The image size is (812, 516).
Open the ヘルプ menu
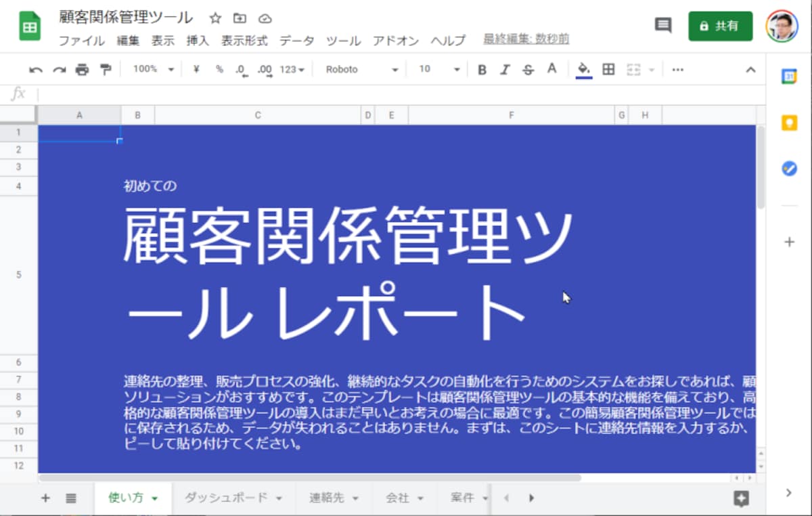click(x=448, y=41)
